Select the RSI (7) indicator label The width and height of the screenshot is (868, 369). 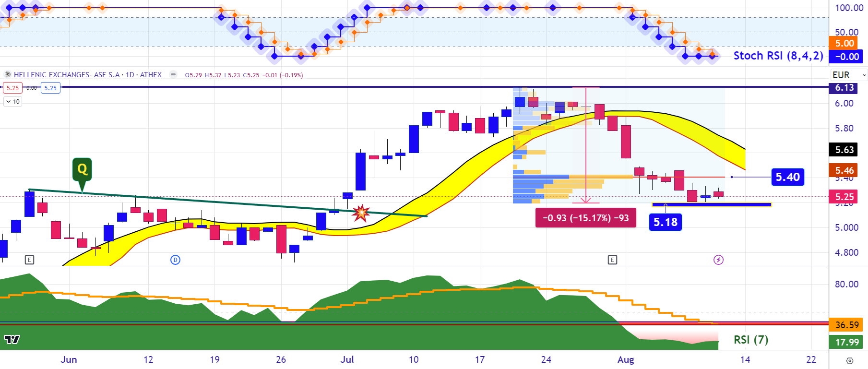(x=751, y=340)
